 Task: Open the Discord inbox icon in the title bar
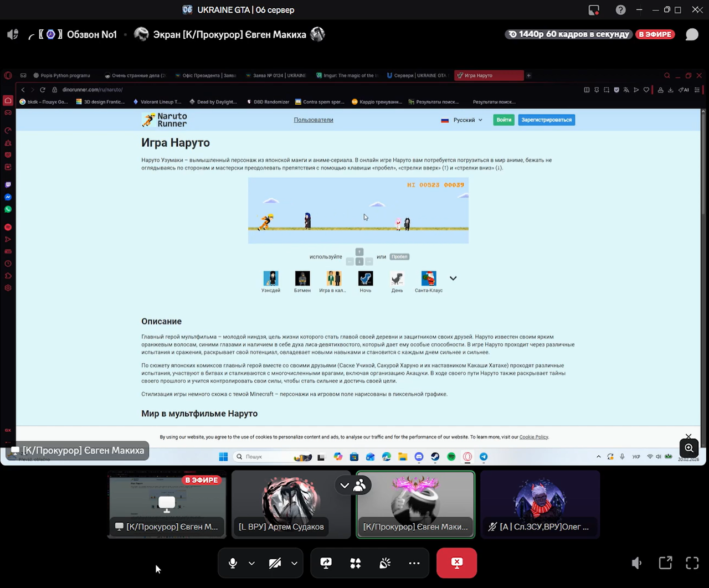point(594,10)
